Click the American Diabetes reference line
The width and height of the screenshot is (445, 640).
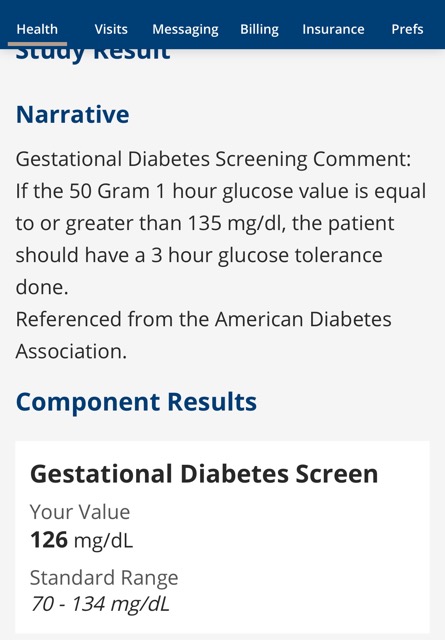203,319
